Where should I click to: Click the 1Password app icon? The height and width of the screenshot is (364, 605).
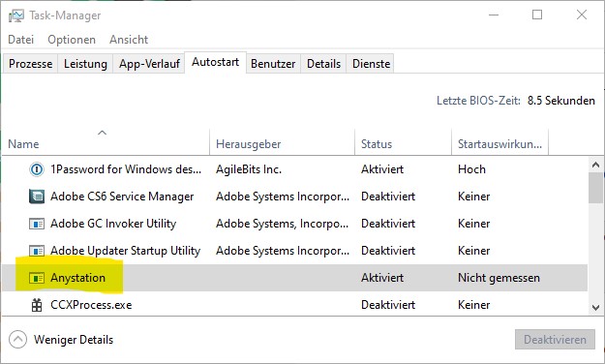[x=37, y=169]
